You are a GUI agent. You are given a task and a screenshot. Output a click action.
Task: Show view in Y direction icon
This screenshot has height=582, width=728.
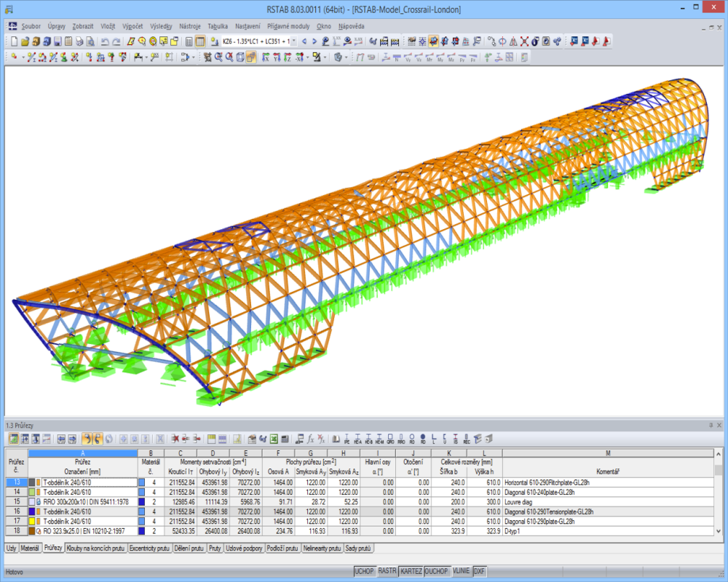pos(277,57)
